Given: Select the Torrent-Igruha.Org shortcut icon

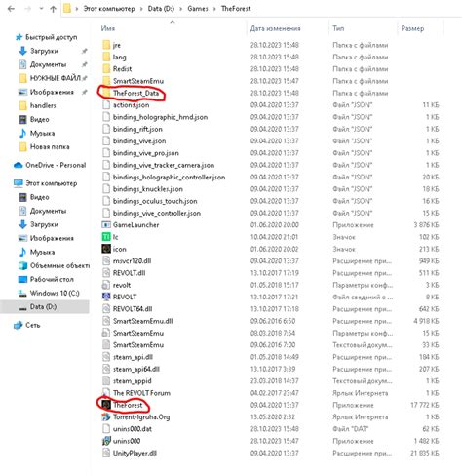Looking at the screenshot, I should (106, 416).
